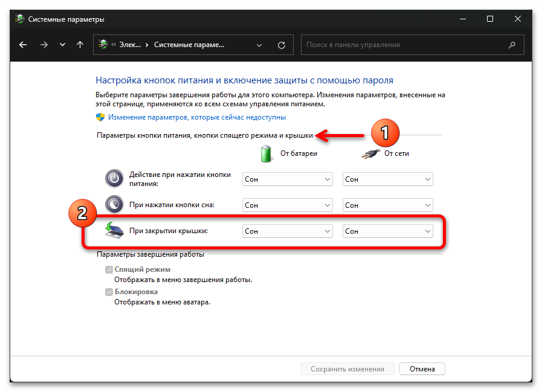
Task: Click the При закрытии крышки label
Action: (x=169, y=231)
